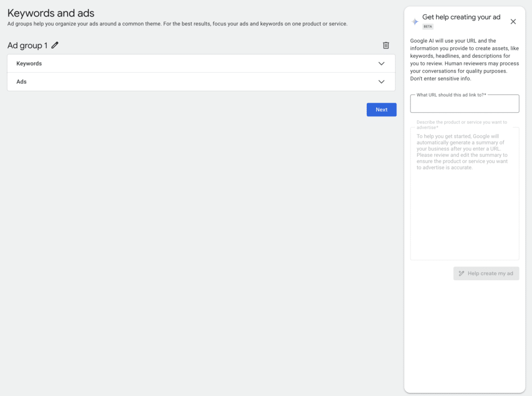The image size is (532, 396).
Task: Click the Keywords and ads page heading
Action: [51, 13]
